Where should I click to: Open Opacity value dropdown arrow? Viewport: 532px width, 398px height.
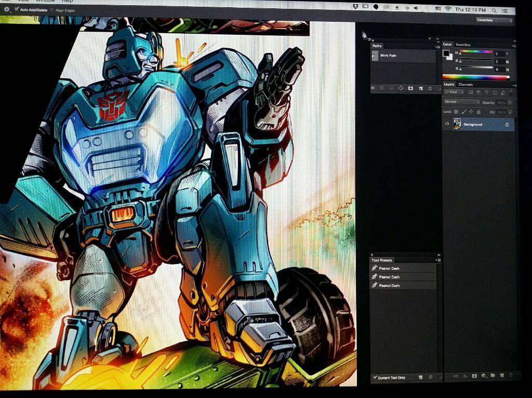[x=510, y=102]
